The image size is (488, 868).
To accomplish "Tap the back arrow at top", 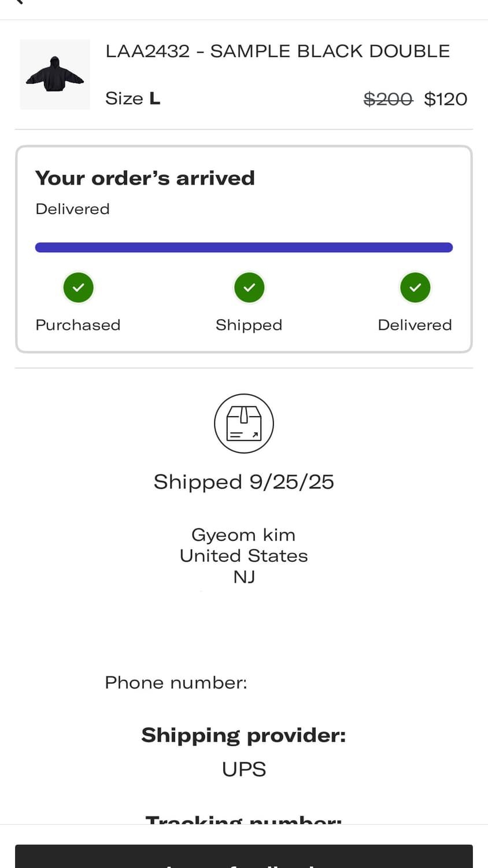I will pyautogui.click(x=19, y=2).
